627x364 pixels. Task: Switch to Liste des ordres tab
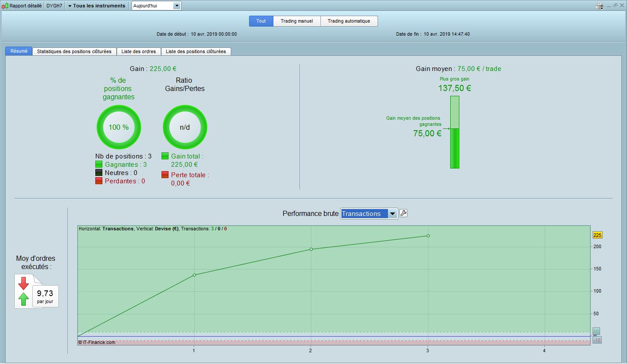pos(138,51)
